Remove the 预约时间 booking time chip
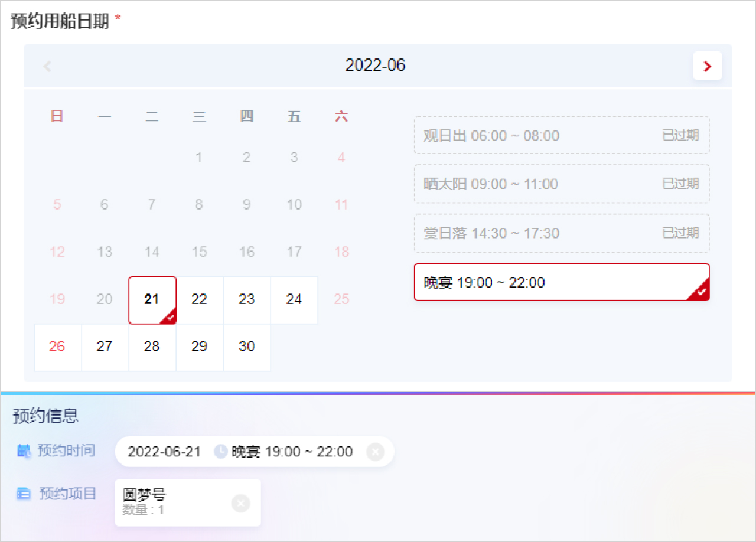756x542 pixels. pyautogui.click(x=375, y=452)
